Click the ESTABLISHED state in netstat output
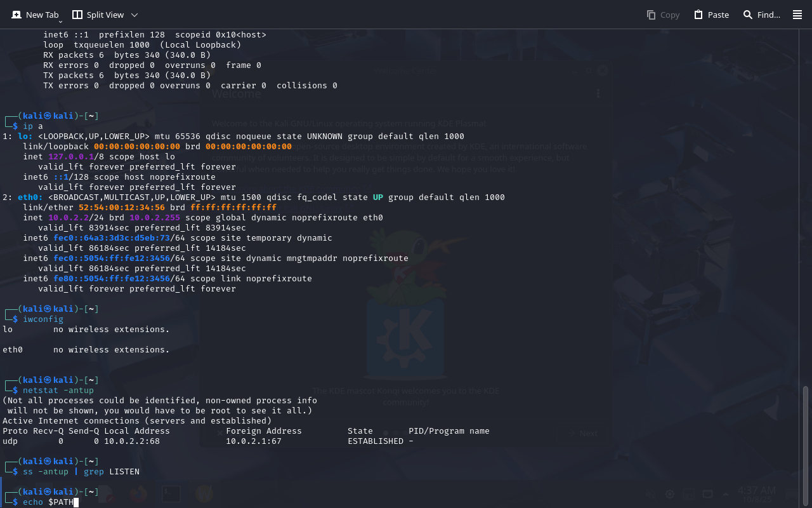The width and height of the screenshot is (812, 508). tap(376, 441)
